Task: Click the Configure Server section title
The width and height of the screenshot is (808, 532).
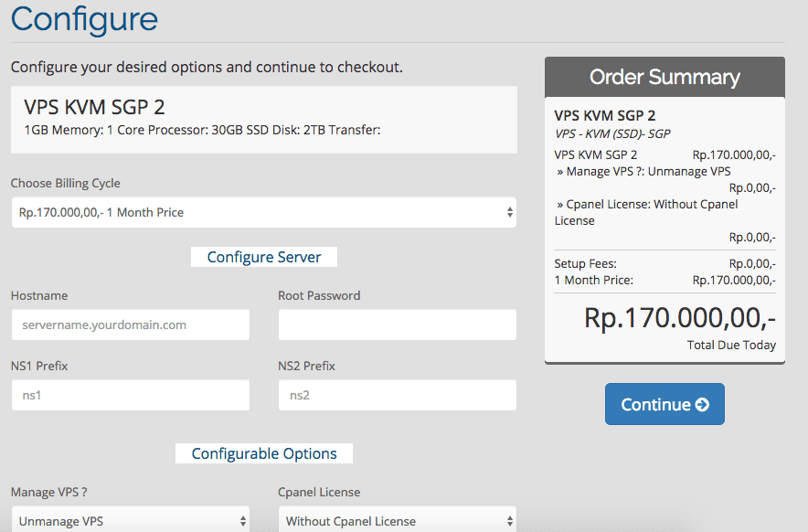Action: 263,257
